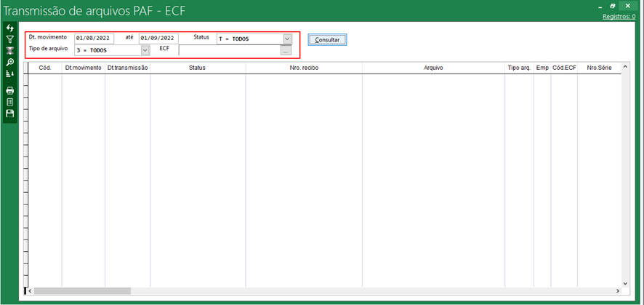
Task: Click the printer icon
Action: click(10, 91)
